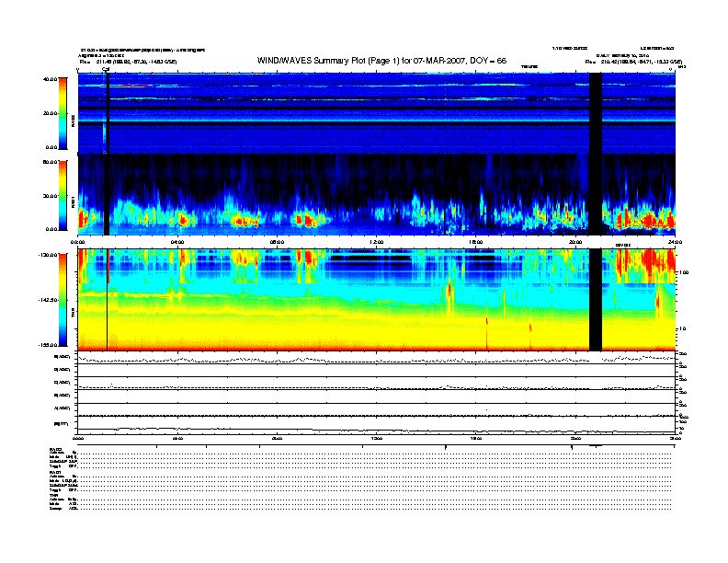Click the 04:00 tick label below RAD1 panel
This screenshot has height=563, width=728.
(x=177, y=242)
